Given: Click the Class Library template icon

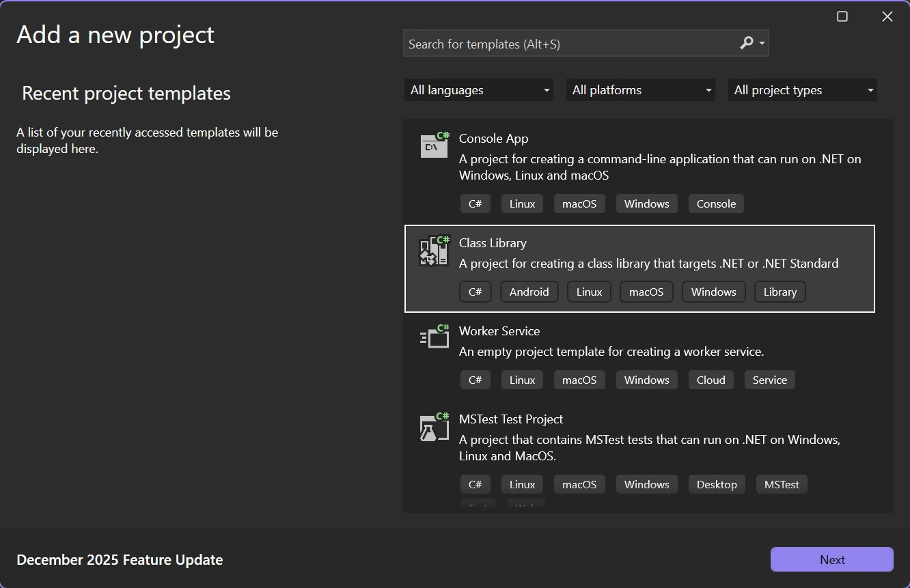Looking at the screenshot, I should (x=435, y=251).
